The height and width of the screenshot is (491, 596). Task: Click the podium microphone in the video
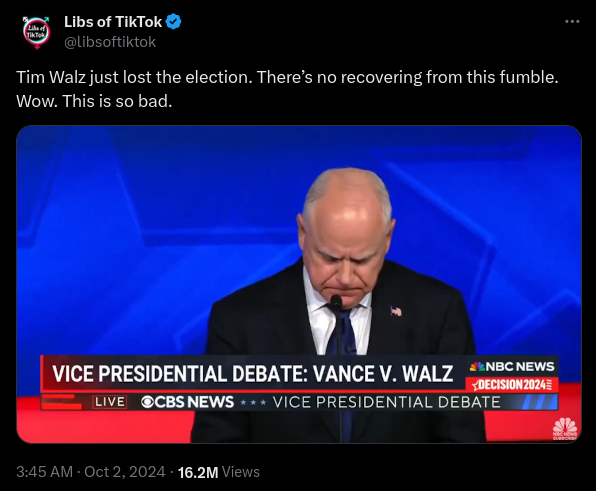[x=336, y=302]
